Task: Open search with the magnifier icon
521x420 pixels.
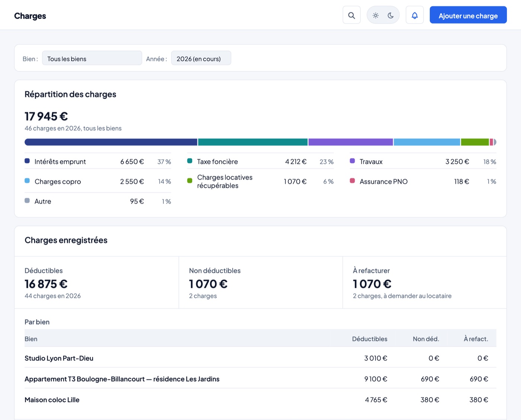Action: tap(351, 15)
